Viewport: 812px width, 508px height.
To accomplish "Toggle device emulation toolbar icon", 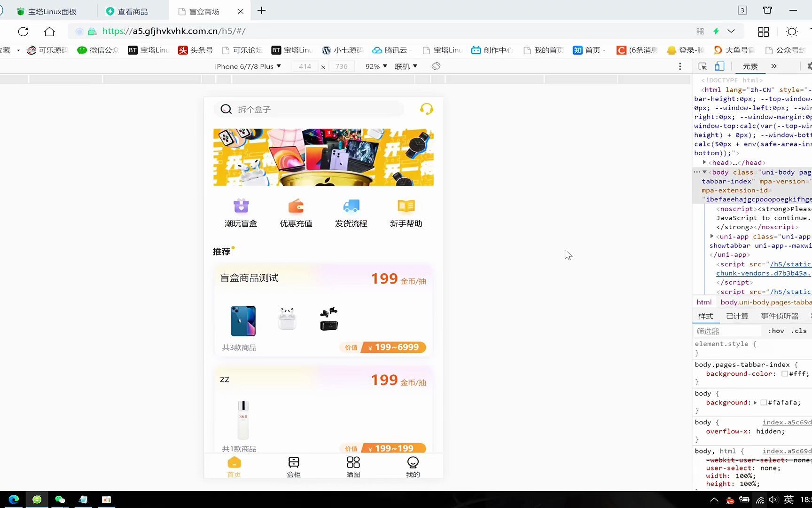I will click(719, 66).
